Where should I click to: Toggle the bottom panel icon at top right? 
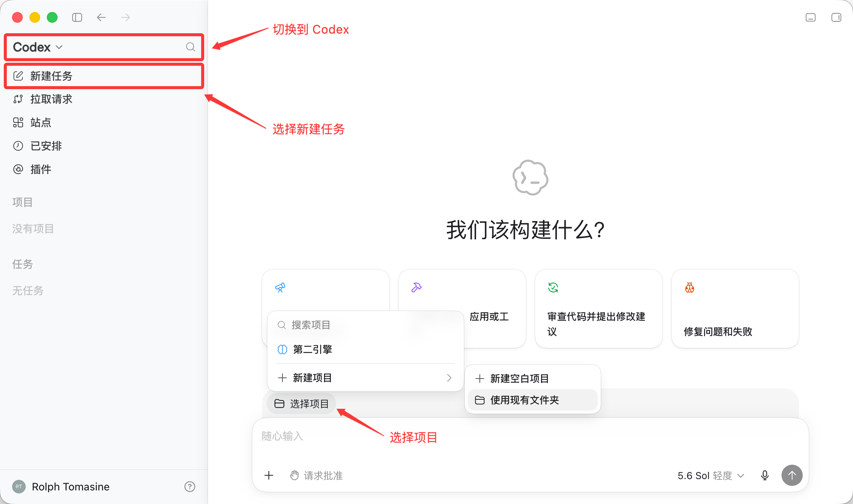(x=811, y=17)
